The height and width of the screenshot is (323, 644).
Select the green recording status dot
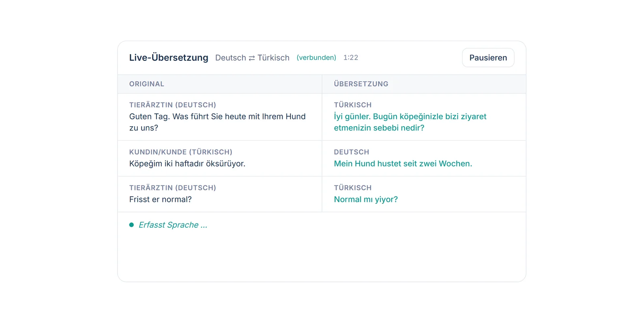(x=131, y=225)
